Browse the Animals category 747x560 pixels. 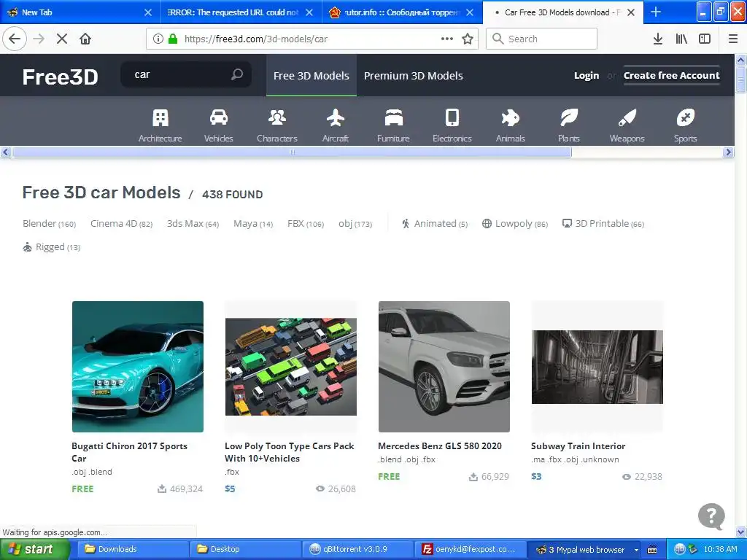tap(510, 125)
